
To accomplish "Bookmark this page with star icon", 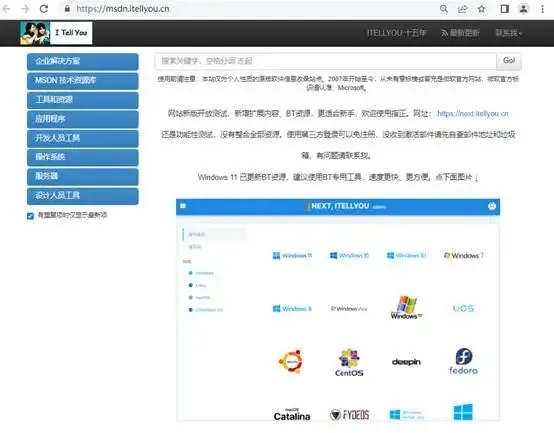I will tap(481, 9).
